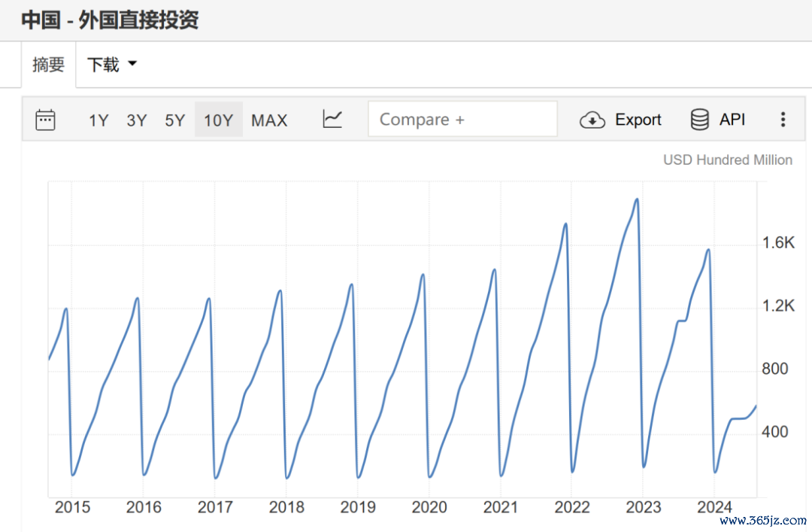
Task: Click the USD Hundred Million unit label
Action: pos(728,160)
